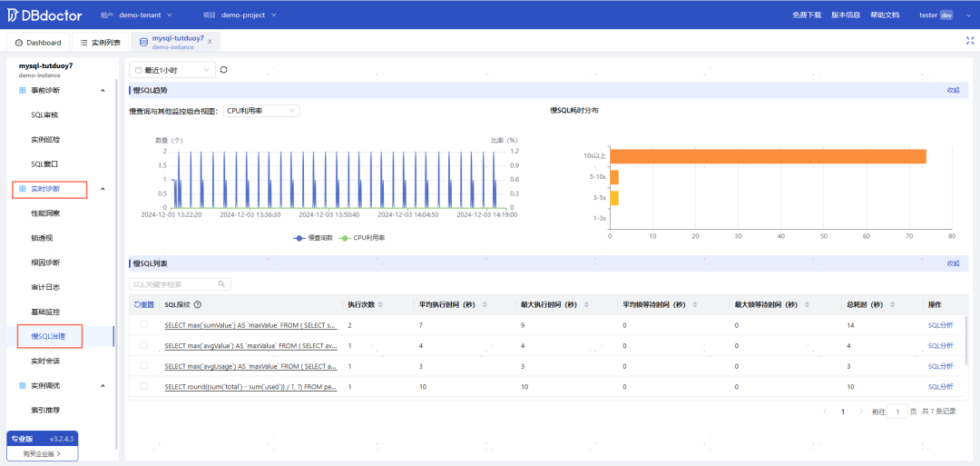Screen dimensions: 980x466
Task: Sort by 平均执行时间 column arrows
Action: pyautogui.click(x=484, y=304)
